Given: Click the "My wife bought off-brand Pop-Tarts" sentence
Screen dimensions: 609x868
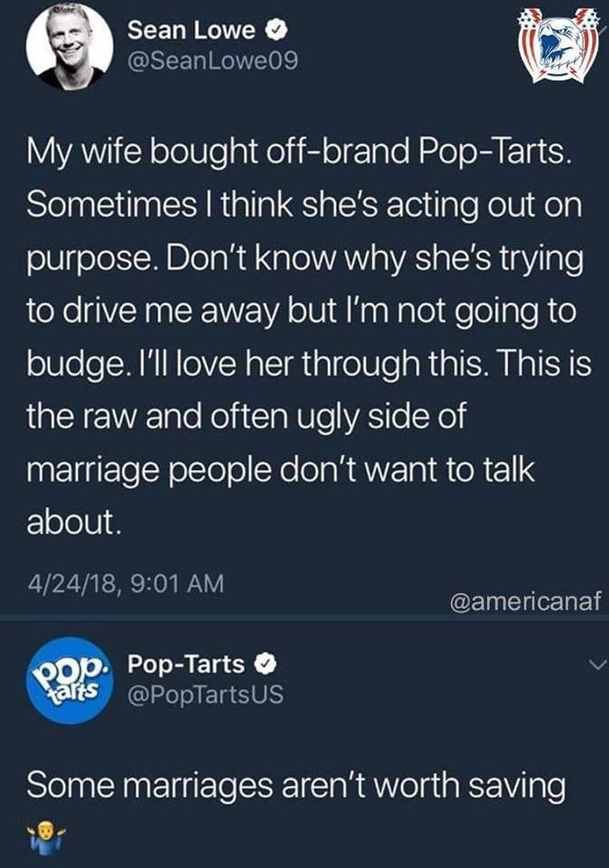Looking at the screenshot, I should (297, 151).
